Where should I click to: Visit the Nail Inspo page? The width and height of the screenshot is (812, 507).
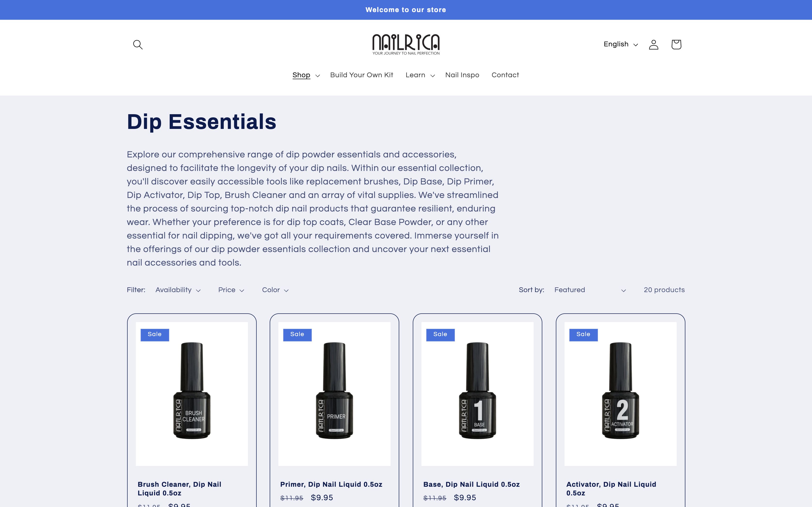point(462,75)
